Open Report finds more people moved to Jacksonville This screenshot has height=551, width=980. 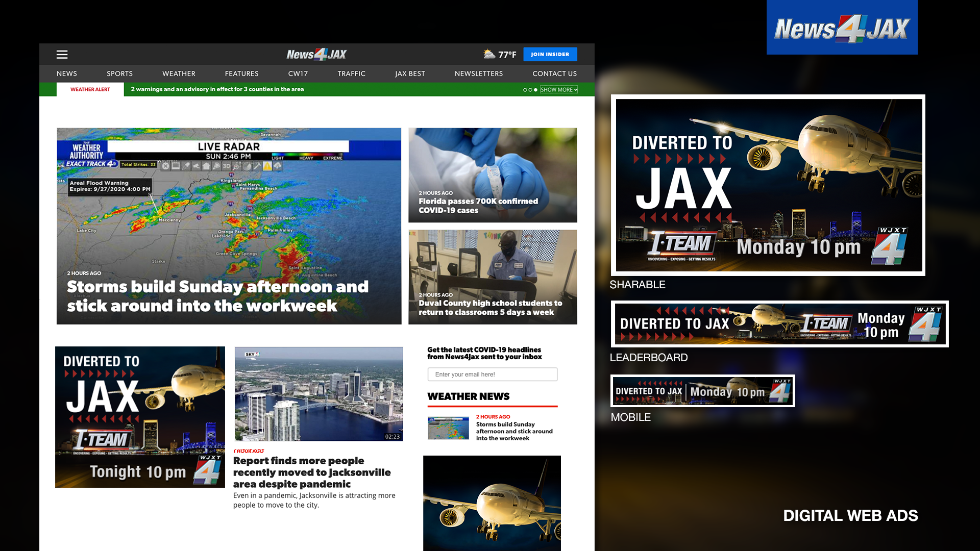click(x=312, y=472)
